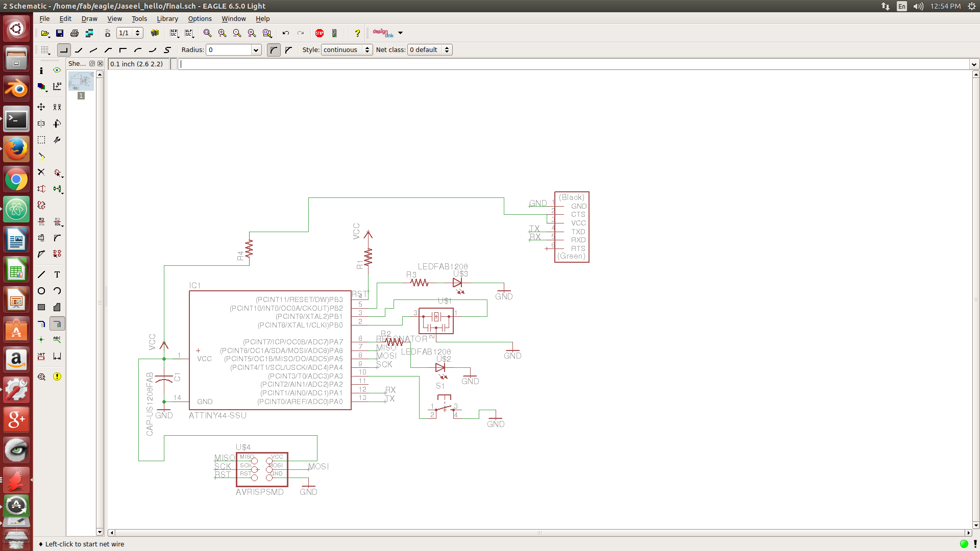
Task: Select the Group selection tool
Action: point(41,140)
